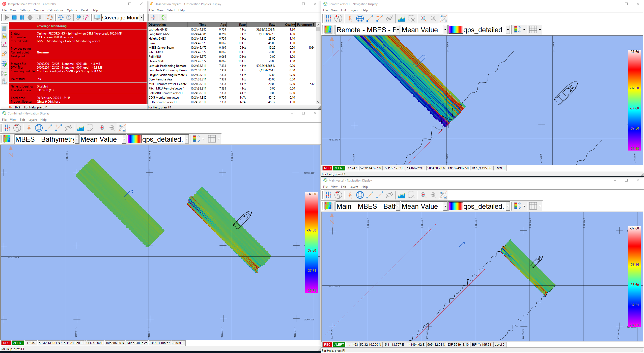Click the pink line planning icon in Controller
644x353 pixels.
point(86,17)
